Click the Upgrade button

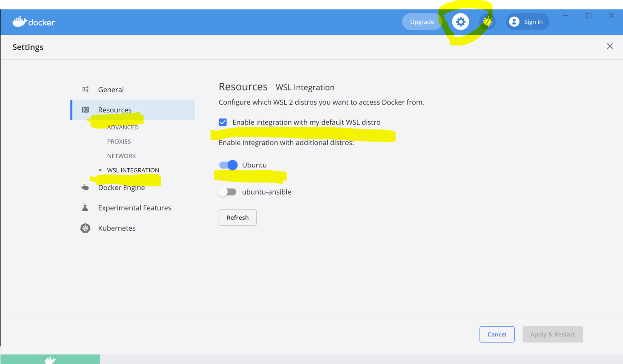[x=422, y=21]
